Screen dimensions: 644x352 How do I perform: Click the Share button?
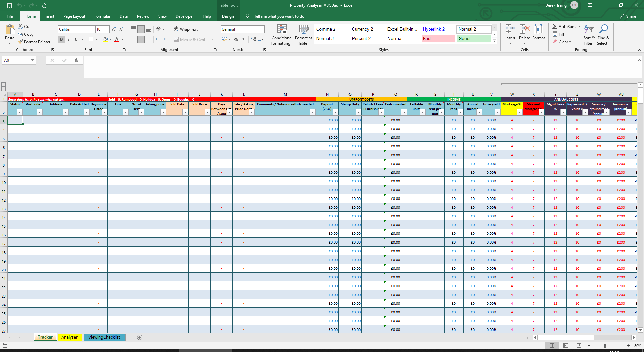coord(628,16)
